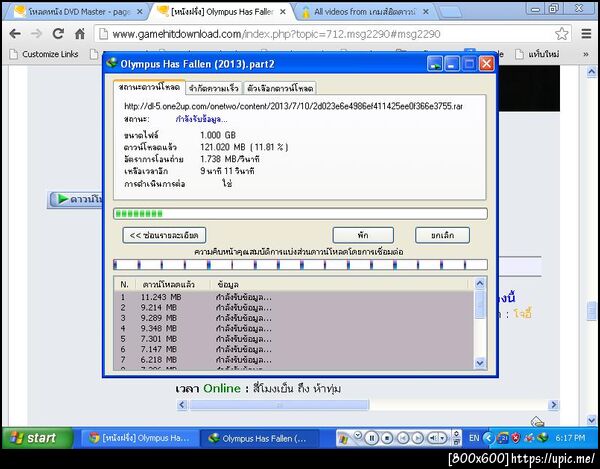
Task: Open Chrome hamburger menu
Action: click(x=587, y=34)
